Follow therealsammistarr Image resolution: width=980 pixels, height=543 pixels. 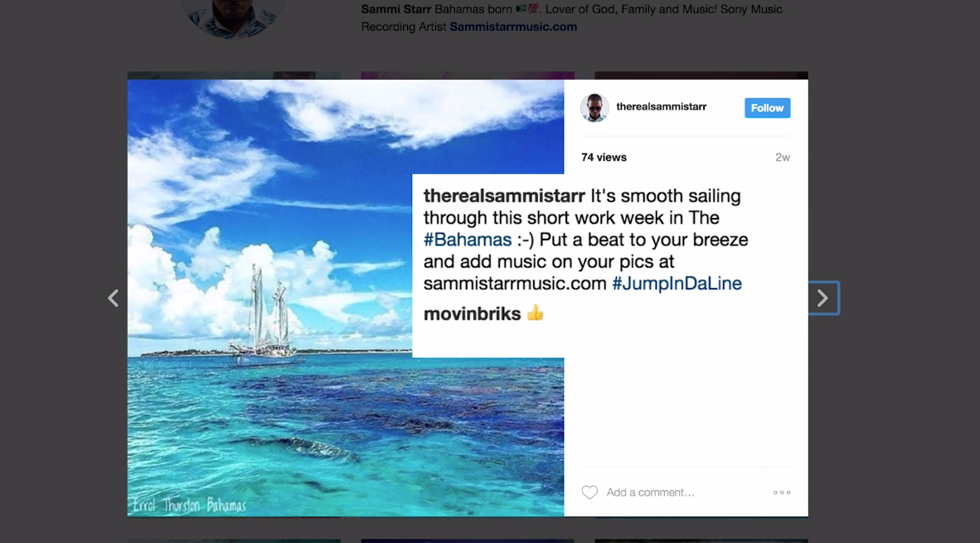[767, 108]
